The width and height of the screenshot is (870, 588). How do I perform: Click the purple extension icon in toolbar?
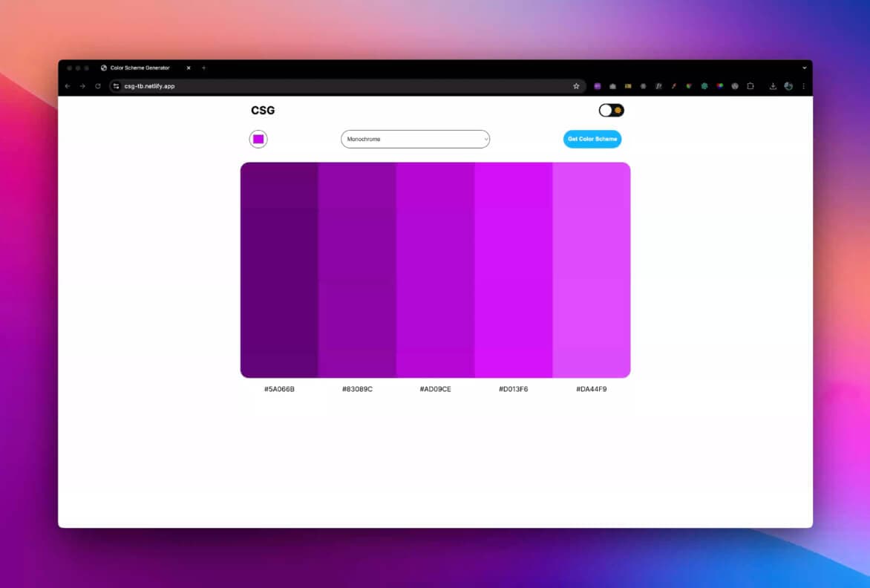[598, 86]
